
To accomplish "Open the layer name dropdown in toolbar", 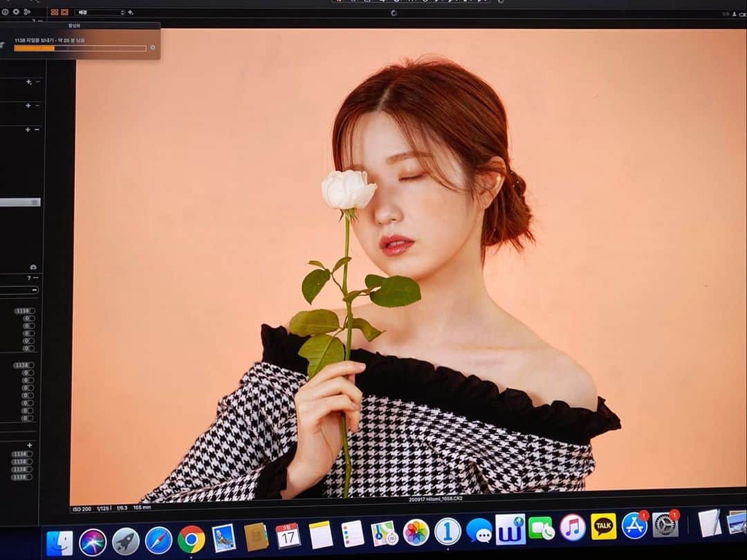I will pos(99,12).
